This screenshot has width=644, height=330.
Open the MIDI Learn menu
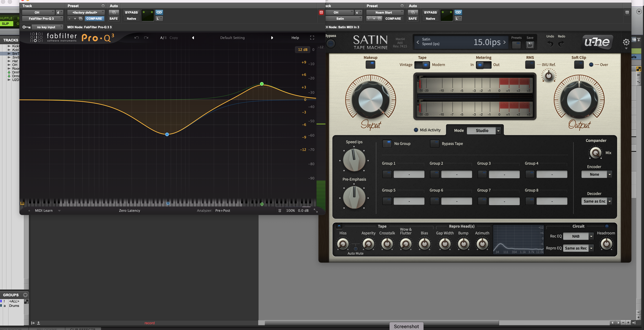(x=44, y=211)
